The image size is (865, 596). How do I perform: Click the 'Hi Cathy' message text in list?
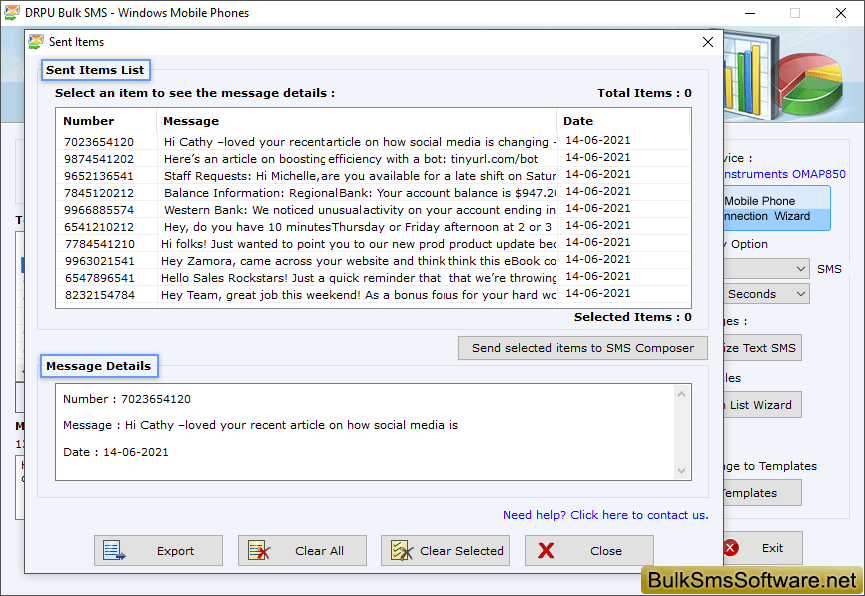pyautogui.click(x=359, y=142)
